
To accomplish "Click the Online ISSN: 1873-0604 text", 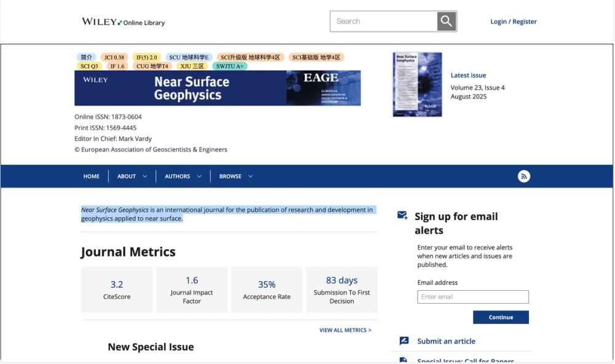I will [x=108, y=117].
